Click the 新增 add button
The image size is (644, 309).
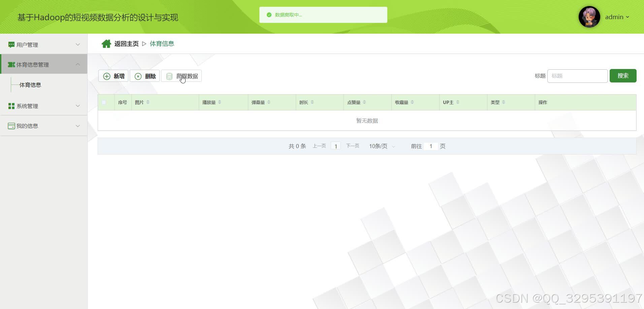tap(113, 76)
